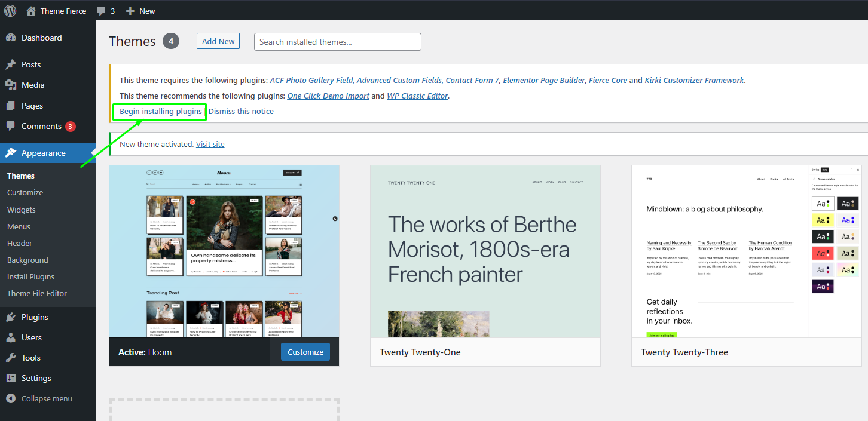Open One Click Demo Import link

[328, 96]
